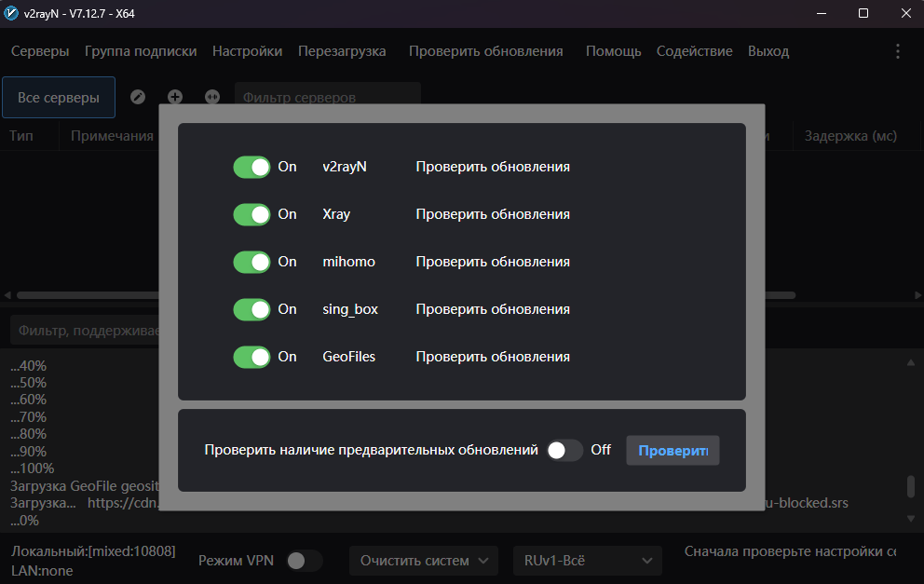Screen dimensions: 924x584
Task: Toggle the sing_box update switch
Action: (251, 309)
